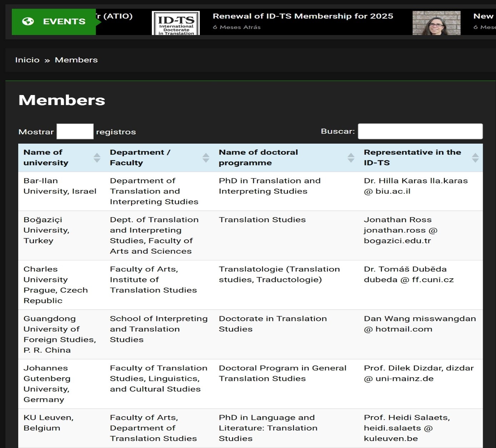Open the Mostrar registros dropdown
Screen dimensions: 496x448
[75, 131]
